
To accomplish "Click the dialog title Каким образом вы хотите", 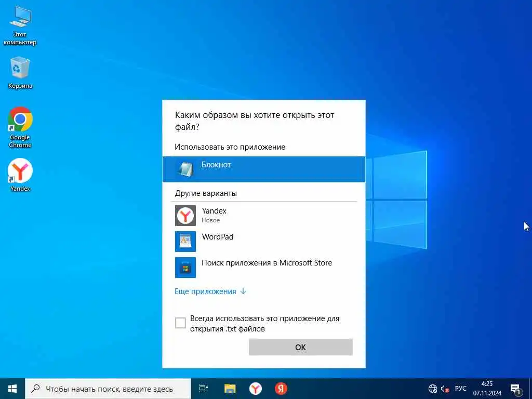I will [x=255, y=121].
